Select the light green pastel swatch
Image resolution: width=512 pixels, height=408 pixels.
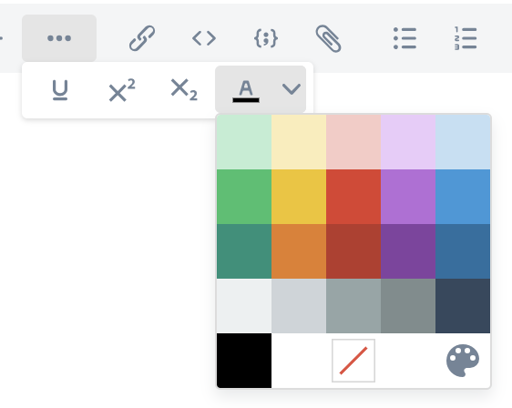pyautogui.click(x=244, y=142)
